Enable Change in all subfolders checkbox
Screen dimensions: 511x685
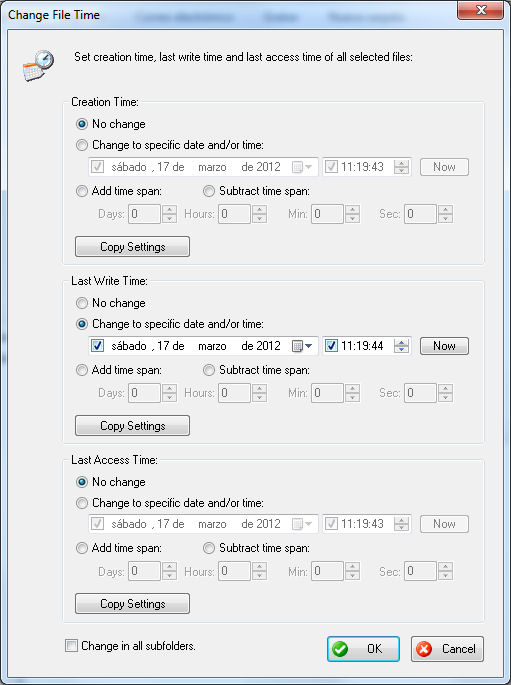(71, 646)
